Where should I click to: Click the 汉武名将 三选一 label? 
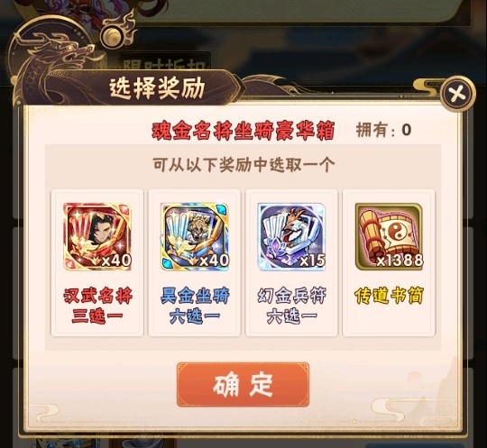97,306
